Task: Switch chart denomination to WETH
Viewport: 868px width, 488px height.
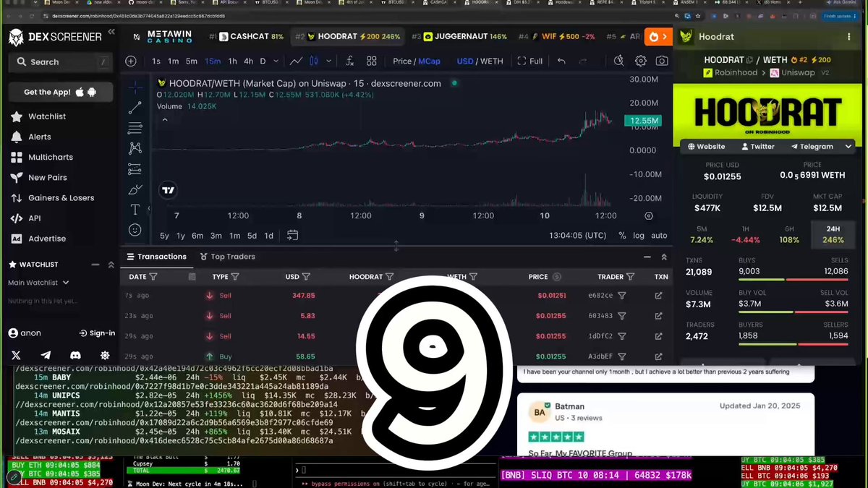Action: coord(491,61)
